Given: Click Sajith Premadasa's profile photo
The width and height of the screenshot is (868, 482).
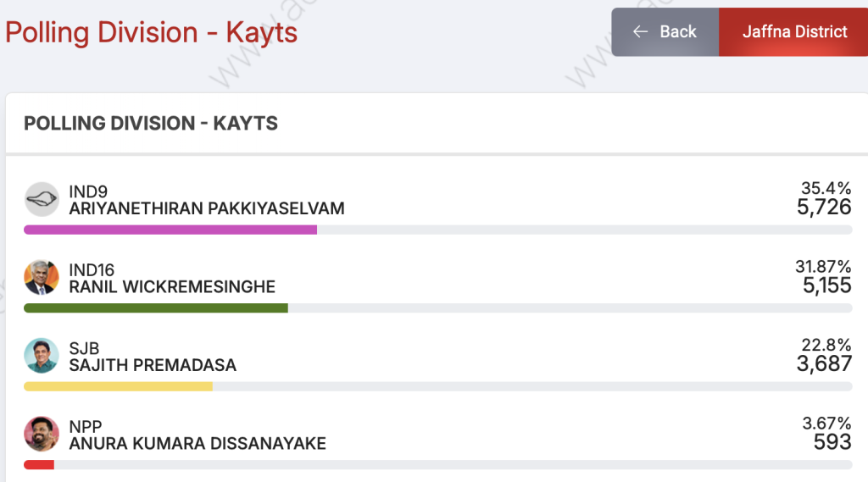Looking at the screenshot, I should (x=42, y=356).
